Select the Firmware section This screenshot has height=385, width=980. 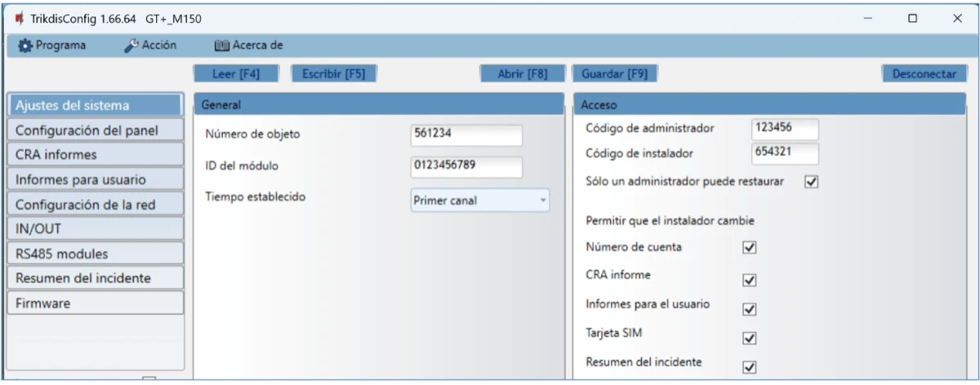click(x=94, y=303)
